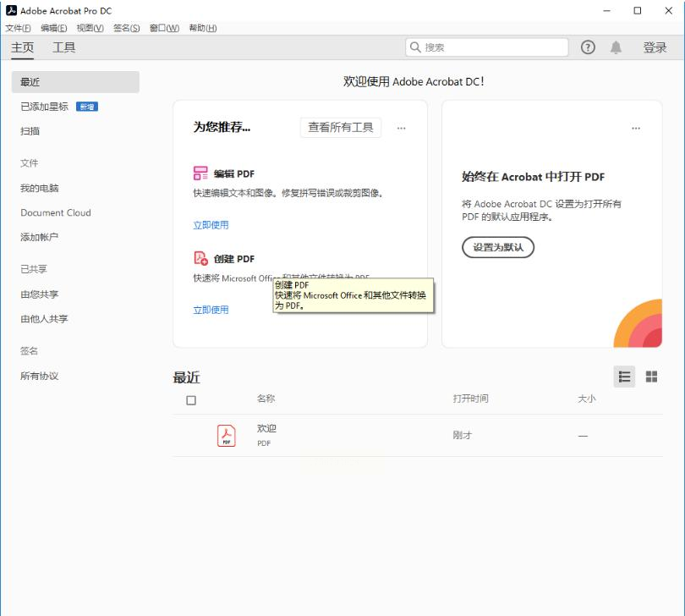The image size is (685, 616).
Task: Select 所有协议 in the sidebar
Action: 39,376
